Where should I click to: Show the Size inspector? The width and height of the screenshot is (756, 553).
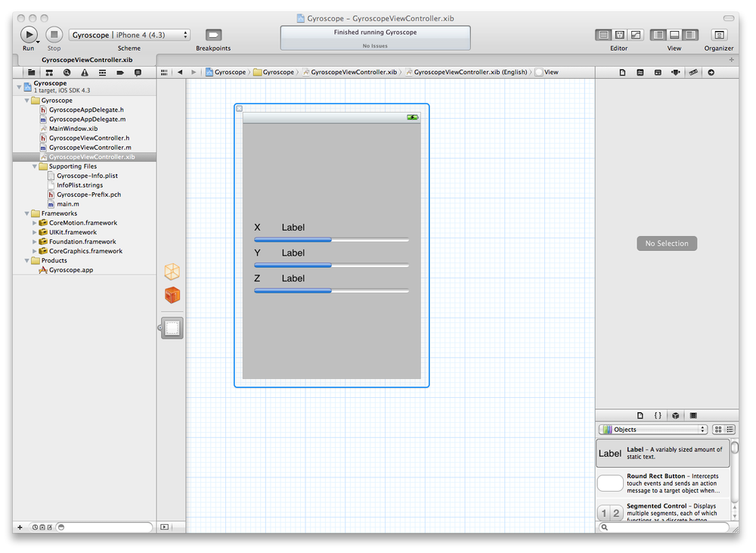click(x=693, y=73)
